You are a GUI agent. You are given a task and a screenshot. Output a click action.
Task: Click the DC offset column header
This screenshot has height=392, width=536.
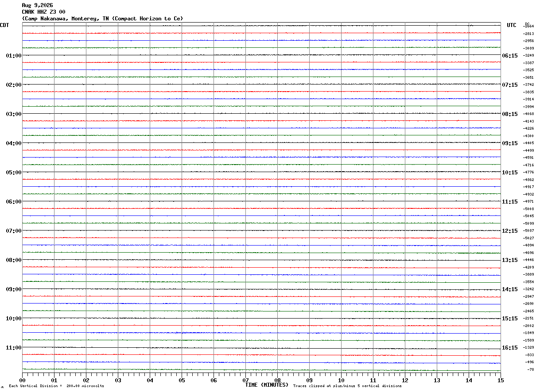[527, 24]
